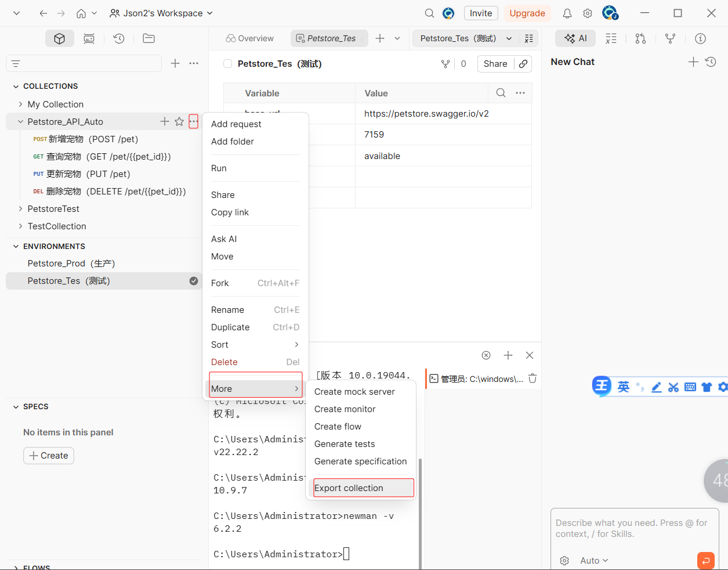Collapse the SPECS section
This screenshot has height=570, width=728.
coord(16,407)
